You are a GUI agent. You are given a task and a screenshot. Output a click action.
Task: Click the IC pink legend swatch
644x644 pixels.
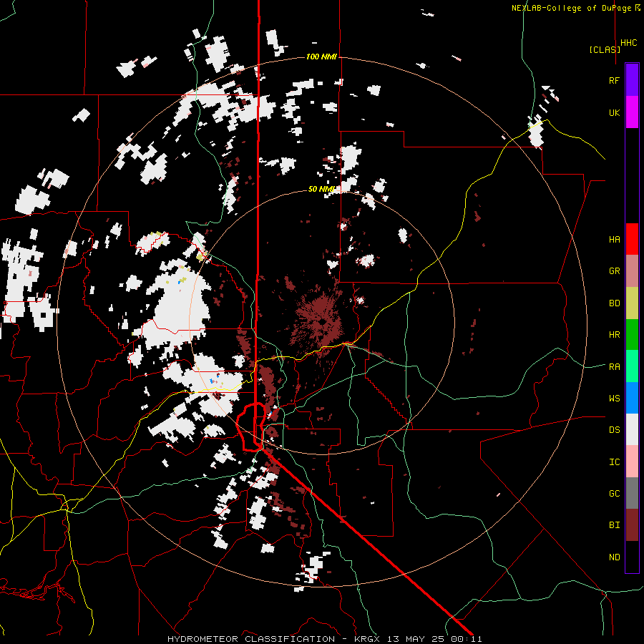tap(632, 462)
